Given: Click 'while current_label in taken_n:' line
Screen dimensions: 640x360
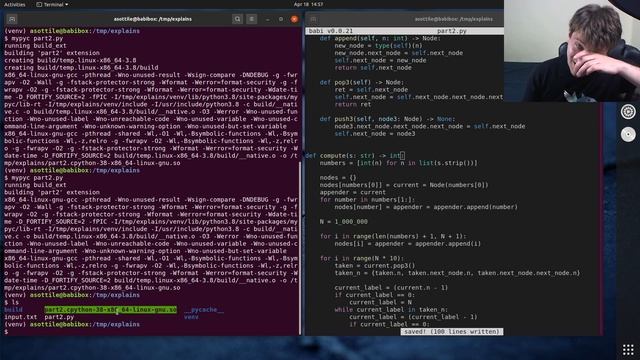Looking at the screenshot, I should 391,310.
